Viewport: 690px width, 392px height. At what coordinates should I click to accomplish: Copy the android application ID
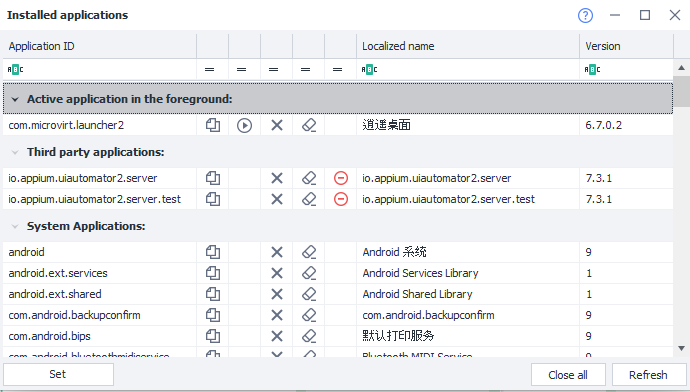(x=213, y=252)
